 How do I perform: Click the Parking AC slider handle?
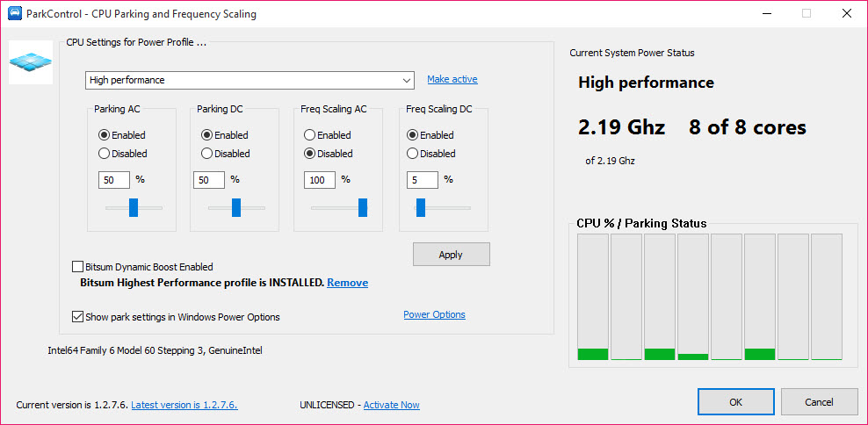tap(134, 207)
